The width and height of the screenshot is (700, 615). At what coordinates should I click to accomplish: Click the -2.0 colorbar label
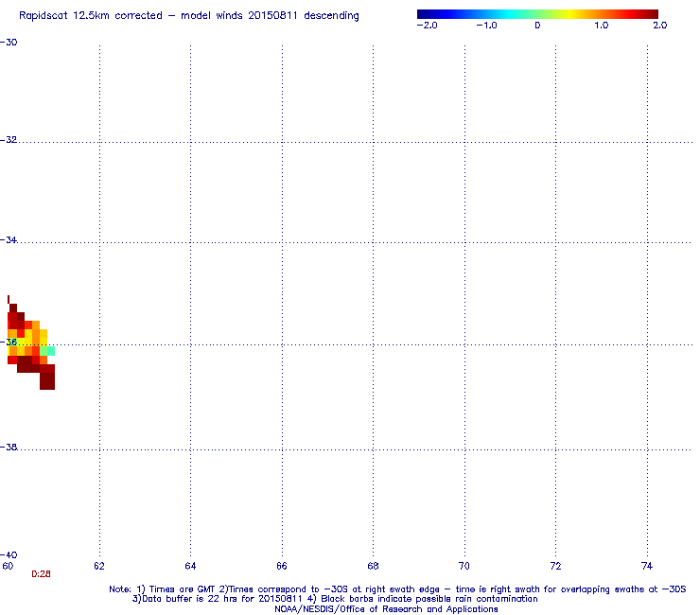(427, 26)
